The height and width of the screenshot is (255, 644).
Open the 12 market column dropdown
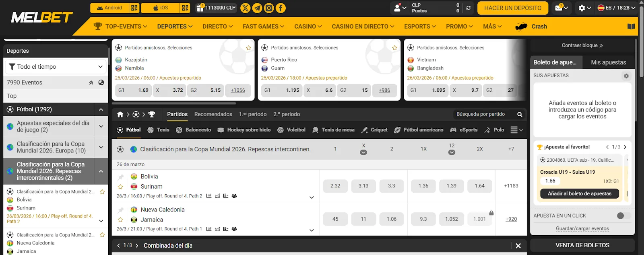(x=452, y=152)
